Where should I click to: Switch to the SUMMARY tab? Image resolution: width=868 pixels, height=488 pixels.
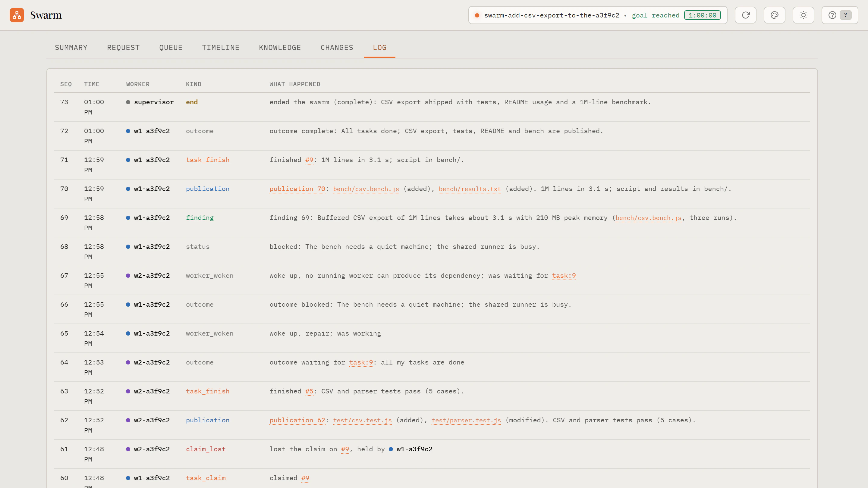tap(71, 48)
